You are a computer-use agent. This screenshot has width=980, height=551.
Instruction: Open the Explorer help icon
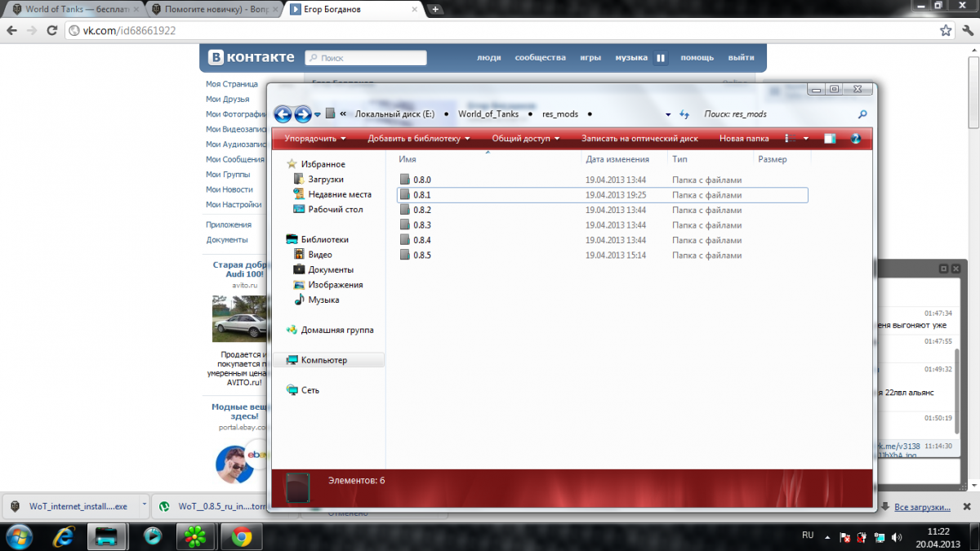(x=856, y=139)
